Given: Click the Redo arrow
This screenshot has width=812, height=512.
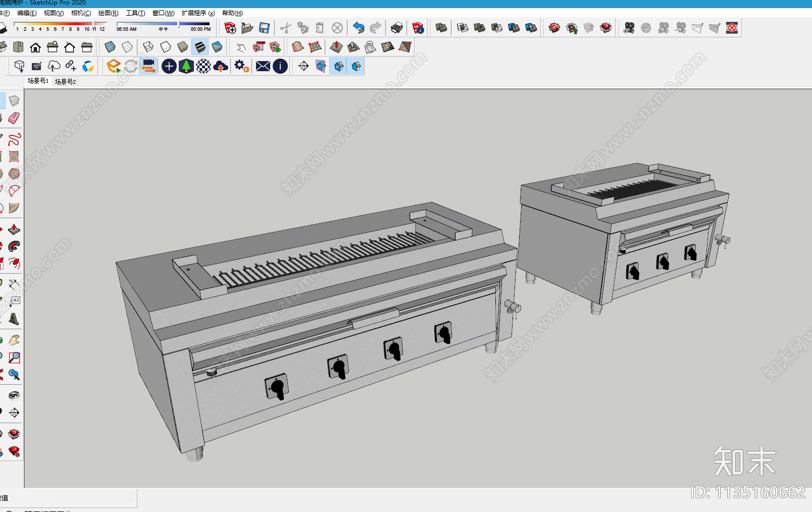Looking at the screenshot, I should 376,28.
